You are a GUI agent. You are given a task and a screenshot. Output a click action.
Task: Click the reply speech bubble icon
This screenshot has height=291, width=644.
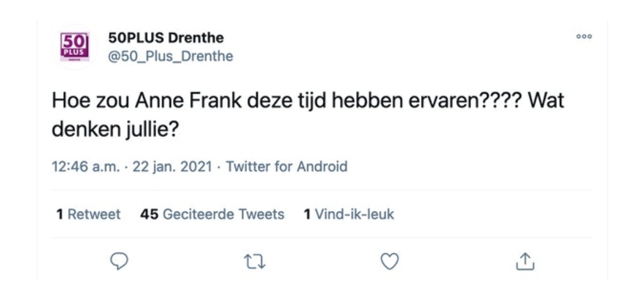(120, 261)
